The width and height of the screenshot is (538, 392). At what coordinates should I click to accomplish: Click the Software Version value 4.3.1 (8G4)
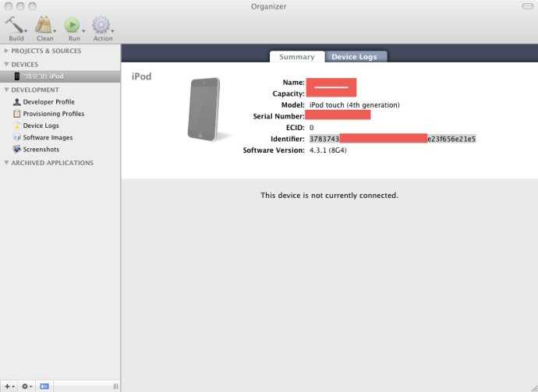(327, 150)
